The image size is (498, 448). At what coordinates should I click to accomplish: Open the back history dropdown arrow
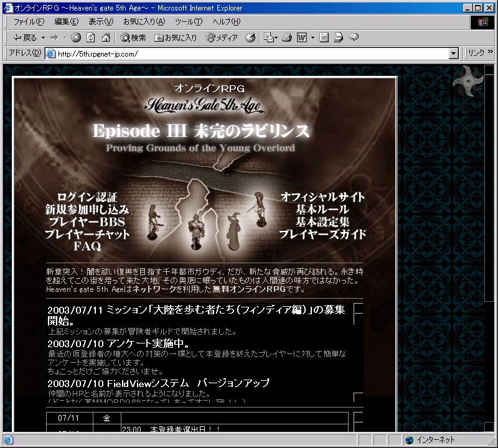point(43,37)
